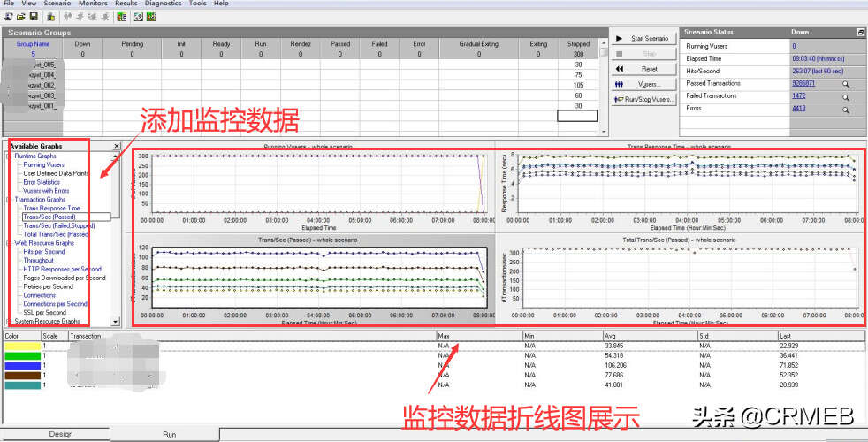This screenshot has height=442, width=868.
Task: Switch to the Design tab
Action: pyautogui.click(x=61, y=434)
